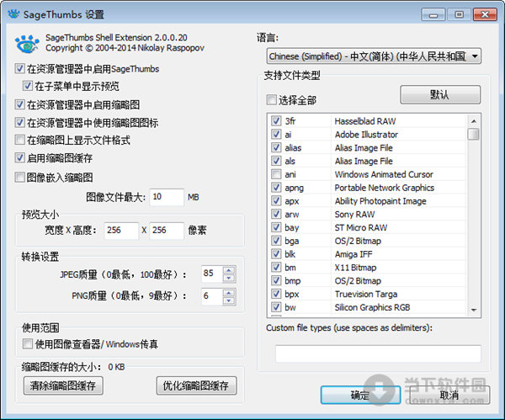Increase PNG quality with up arrow
The width and height of the screenshot is (505, 420).
click(x=229, y=292)
